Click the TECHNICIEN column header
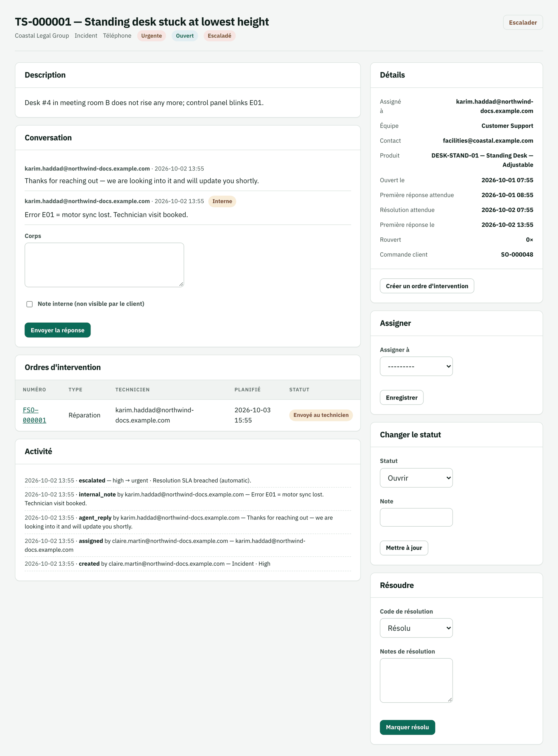The height and width of the screenshot is (756, 558). point(132,389)
